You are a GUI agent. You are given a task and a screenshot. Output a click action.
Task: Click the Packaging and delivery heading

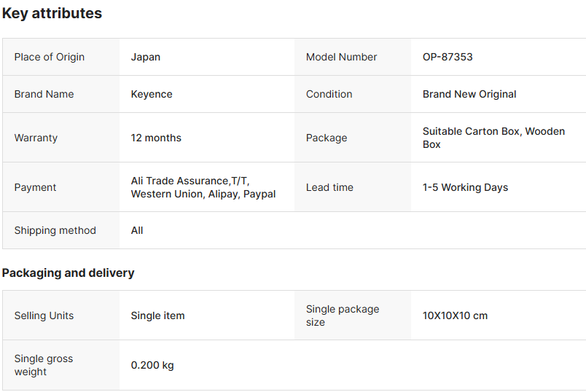(68, 273)
